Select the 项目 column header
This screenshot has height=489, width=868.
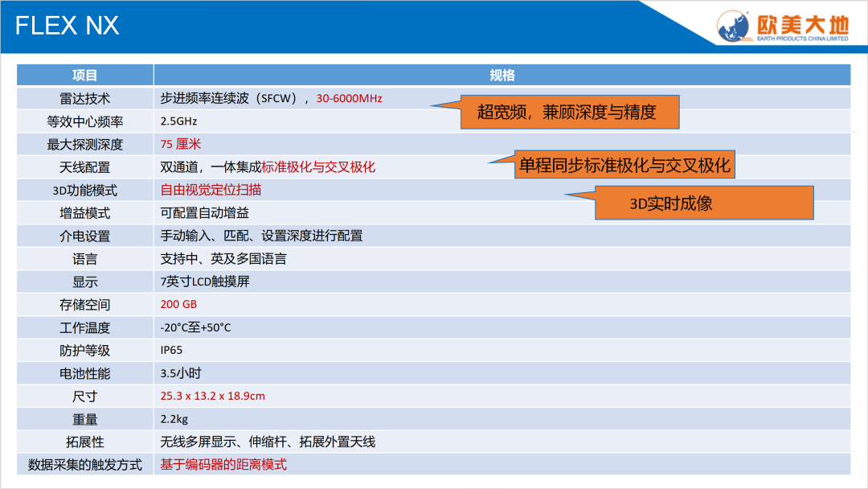click(x=85, y=76)
